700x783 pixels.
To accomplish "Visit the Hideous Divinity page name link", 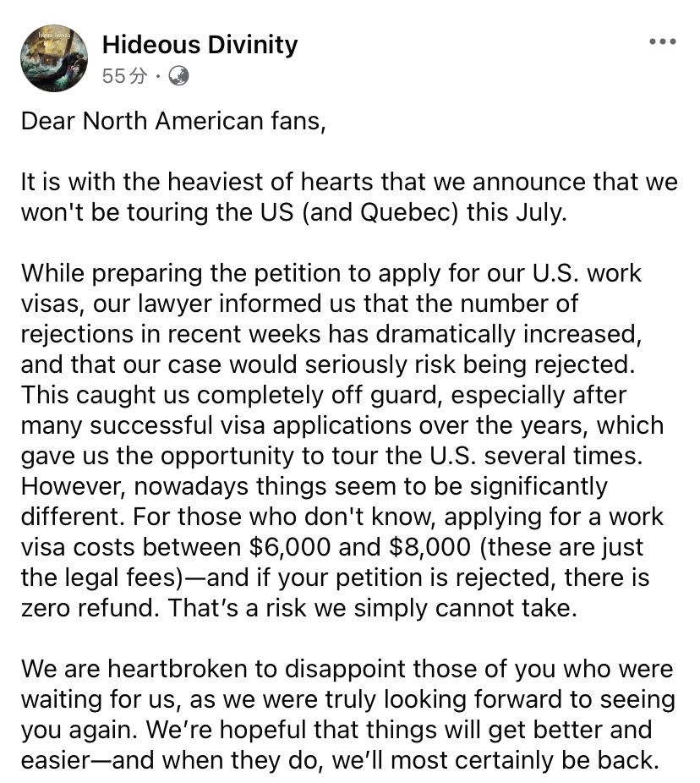I will point(200,45).
